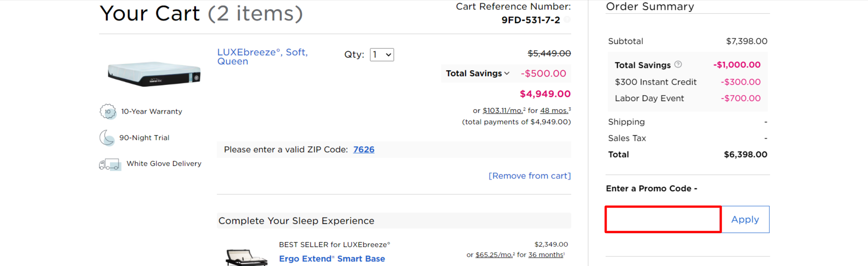Click the ZIP code 7626 link
The width and height of the screenshot is (868, 266).
click(364, 150)
